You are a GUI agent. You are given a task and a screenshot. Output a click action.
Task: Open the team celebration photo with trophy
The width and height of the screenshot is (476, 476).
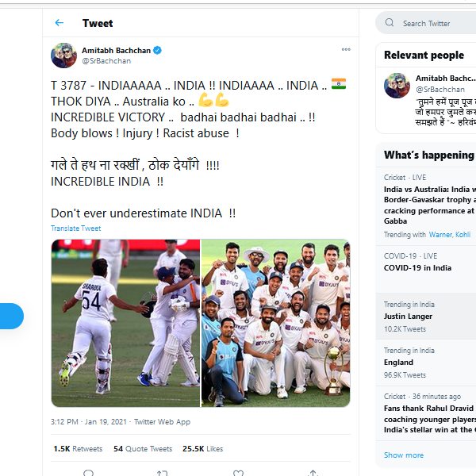pos(275,323)
